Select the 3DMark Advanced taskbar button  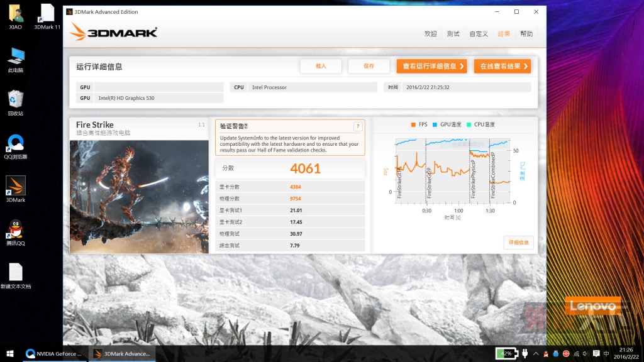click(x=122, y=353)
